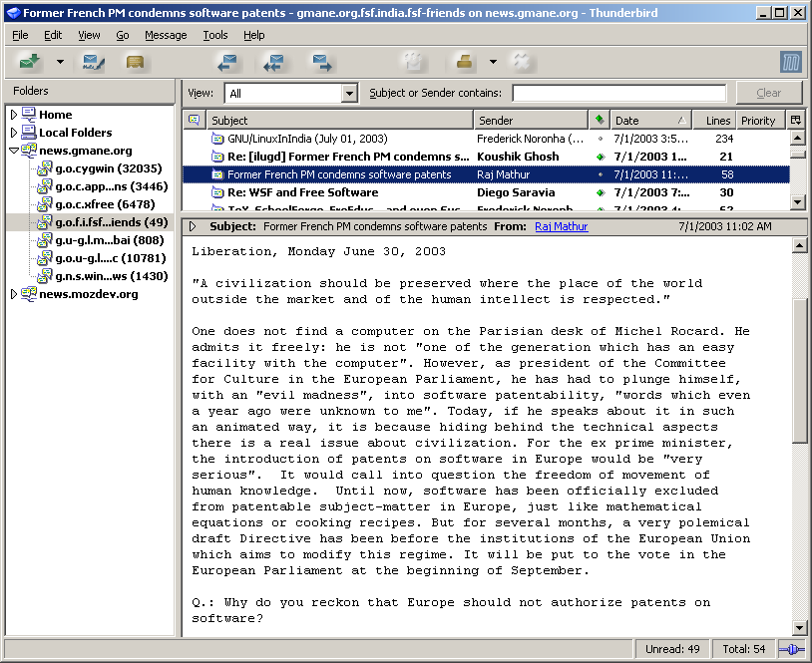Click the message body vertical scrollbar thumb

coord(799,369)
